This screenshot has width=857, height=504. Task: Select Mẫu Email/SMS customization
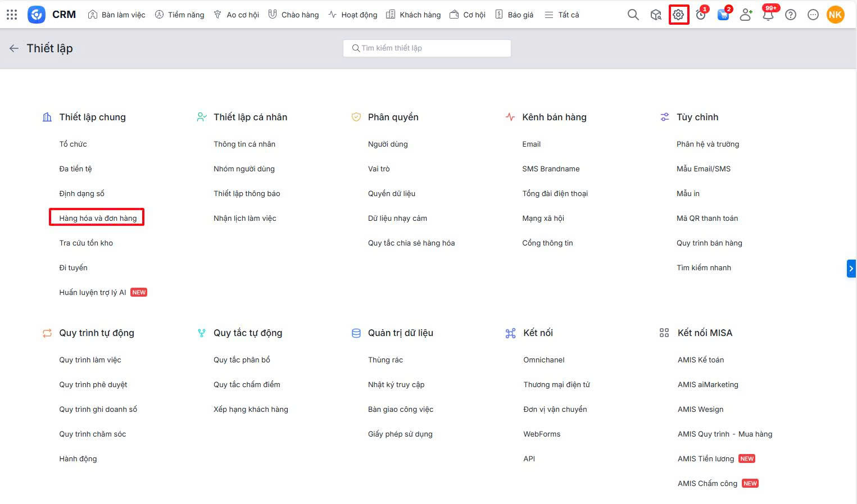coord(703,169)
